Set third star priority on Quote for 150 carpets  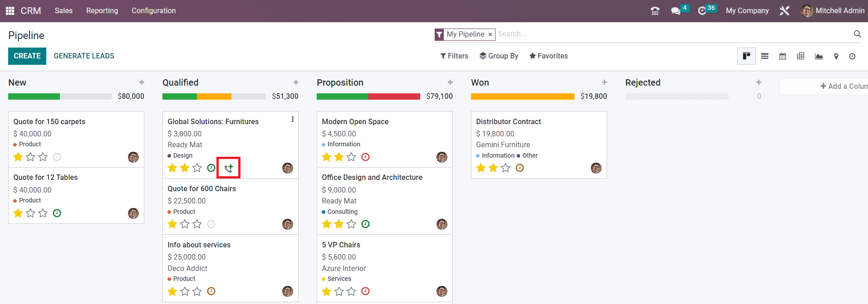[x=43, y=157]
